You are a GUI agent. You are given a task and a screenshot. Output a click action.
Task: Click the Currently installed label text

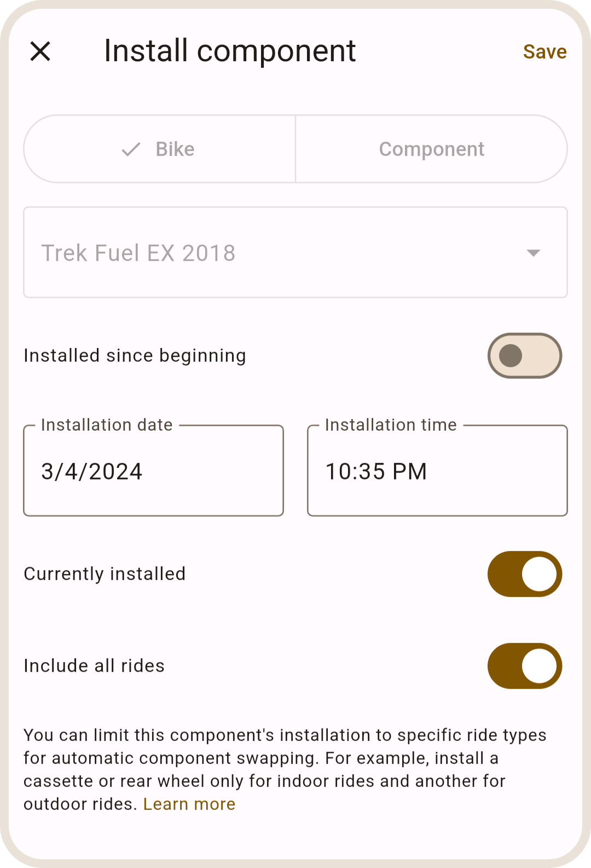pyautogui.click(x=105, y=574)
